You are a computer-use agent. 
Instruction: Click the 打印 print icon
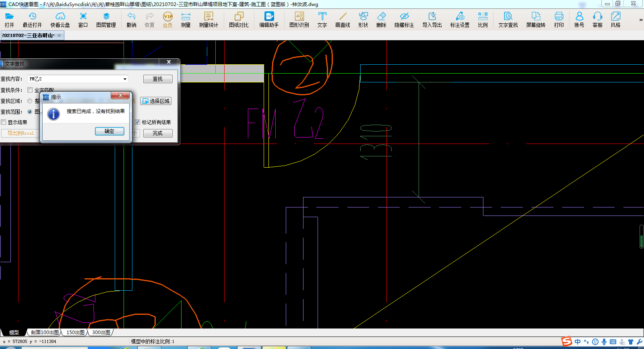coord(559,19)
